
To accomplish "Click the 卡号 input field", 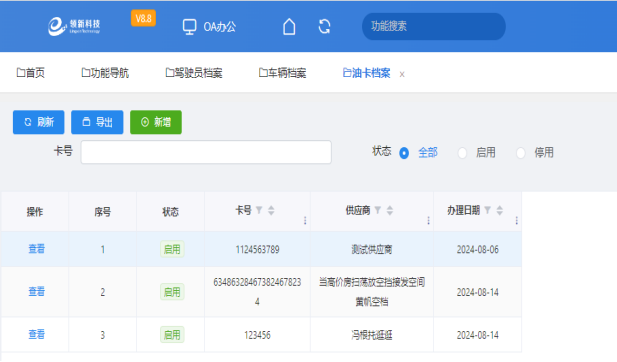I will pos(206,152).
